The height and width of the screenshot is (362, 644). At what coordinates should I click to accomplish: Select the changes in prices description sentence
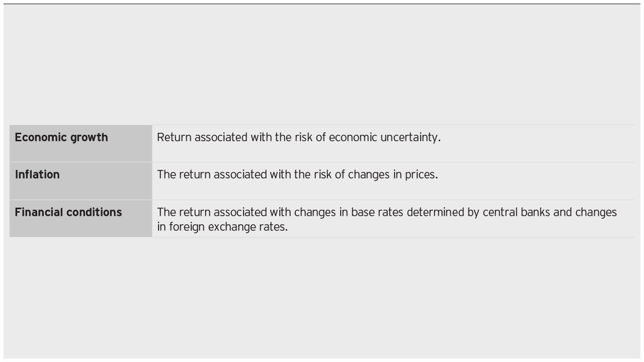click(x=297, y=174)
